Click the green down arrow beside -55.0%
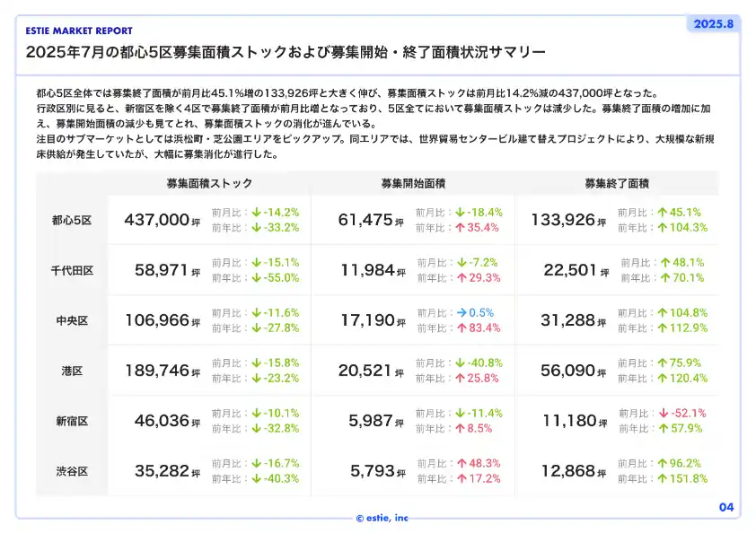Image resolution: width=756 pixels, height=533 pixels. [256, 278]
